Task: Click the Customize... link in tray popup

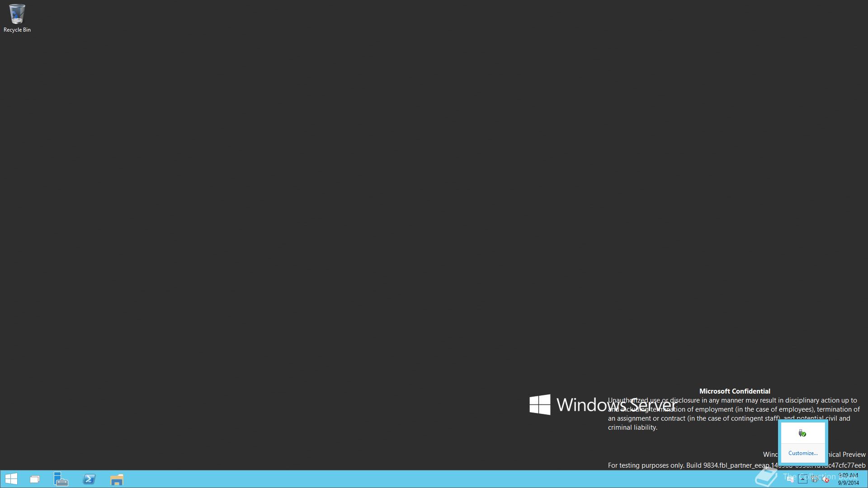Action: tap(803, 453)
